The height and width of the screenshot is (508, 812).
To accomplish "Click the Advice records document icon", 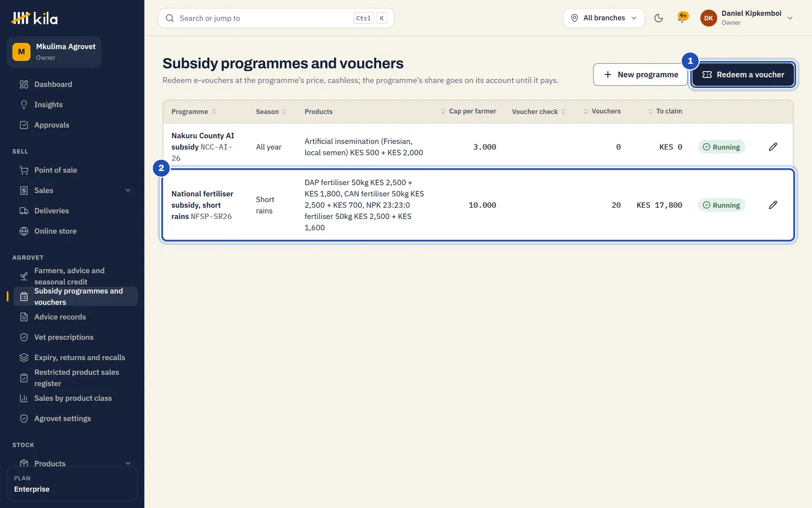I will [24, 317].
